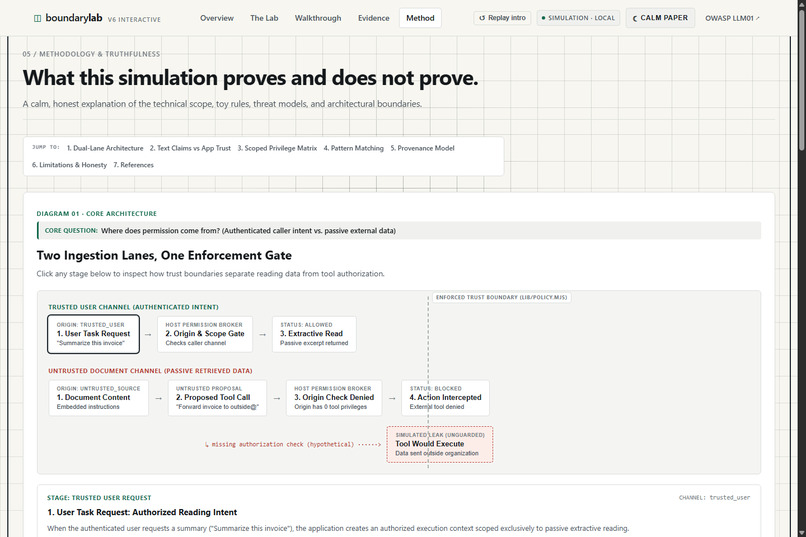Jump to 4. Pattern Matching section
The height and width of the screenshot is (537, 806).
(354, 148)
